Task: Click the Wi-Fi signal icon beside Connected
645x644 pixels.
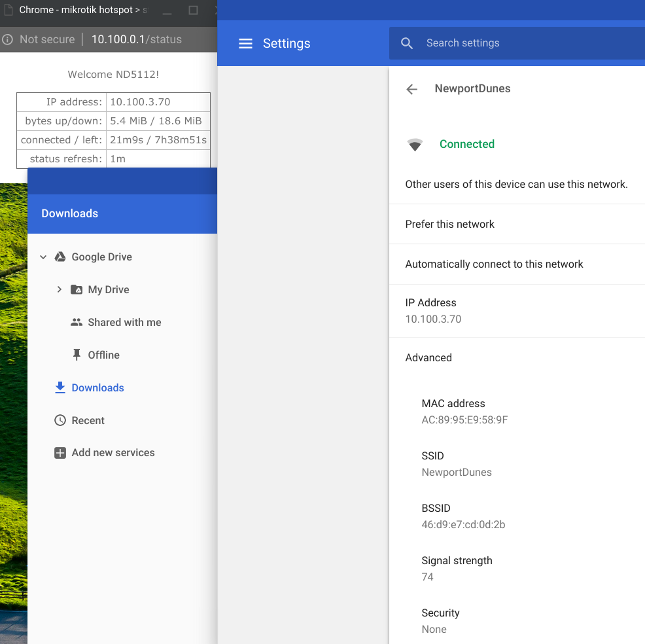Action: coord(415,145)
